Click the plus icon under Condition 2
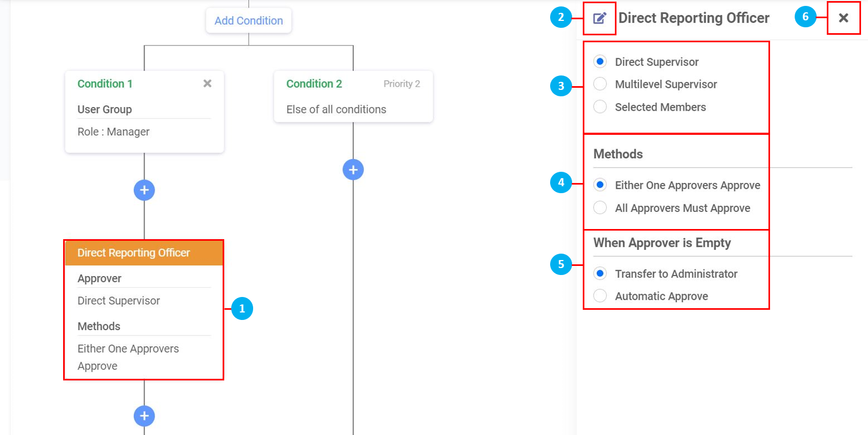The height and width of the screenshot is (435, 868). [x=353, y=170]
